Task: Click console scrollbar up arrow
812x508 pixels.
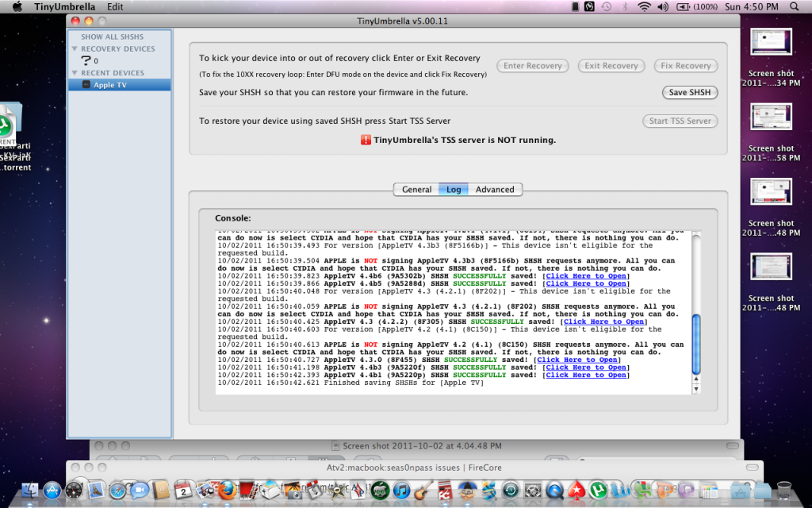Action: (x=696, y=380)
